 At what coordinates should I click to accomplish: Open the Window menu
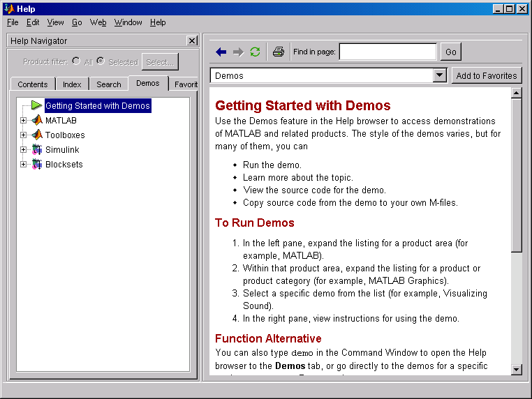coord(128,22)
